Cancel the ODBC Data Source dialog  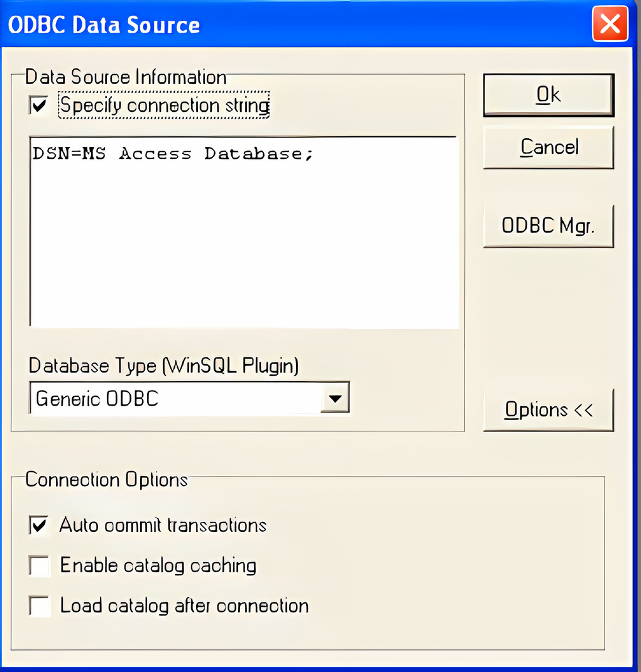point(548,148)
